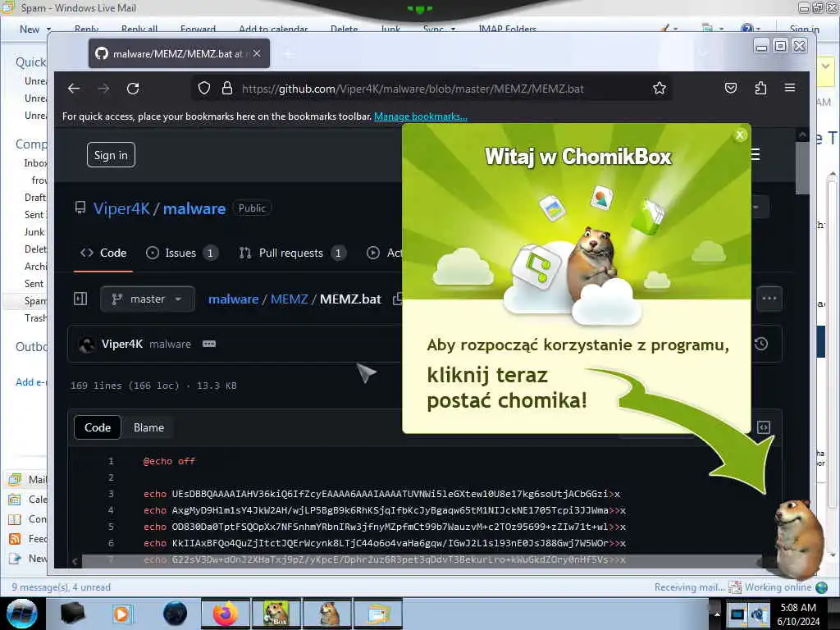Viewport: 840px width, 630px height.
Task: Open the Firefox hamburger application menu
Action: [x=790, y=87]
